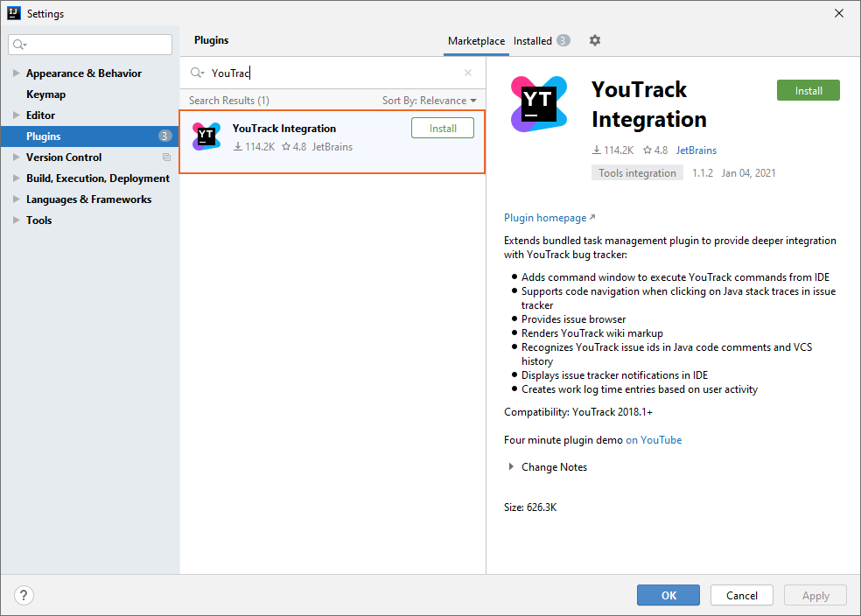Viewport: 861px width, 616px height.
Task: Open the plugin settings gear menu
Action: (x=595, y=40)
